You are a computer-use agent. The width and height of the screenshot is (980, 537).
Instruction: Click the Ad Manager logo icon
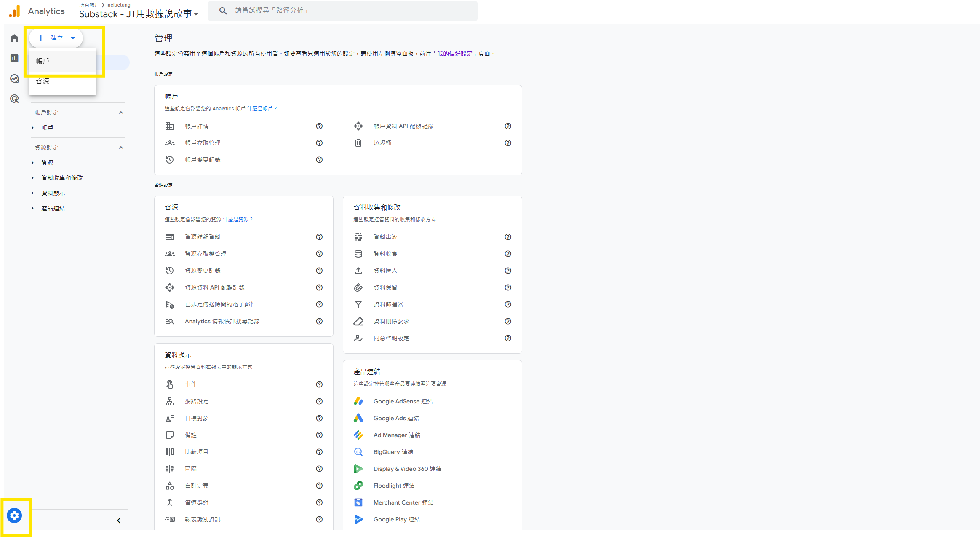click(358, 435)
